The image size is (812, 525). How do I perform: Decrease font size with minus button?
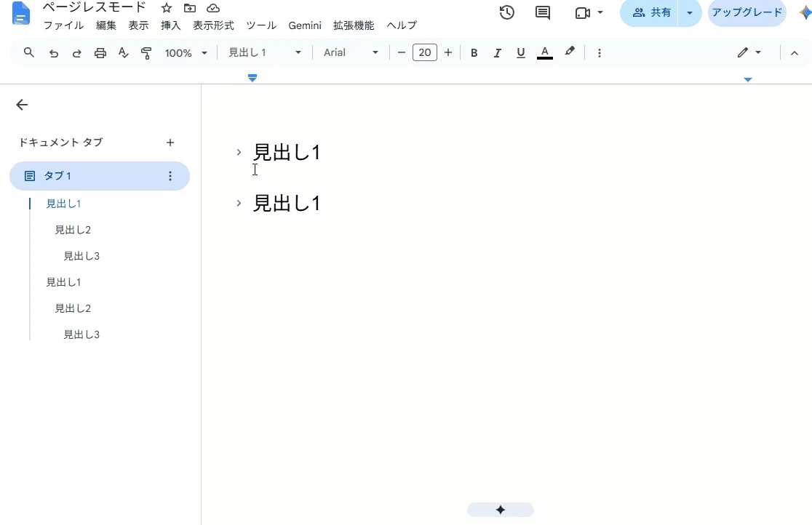[x=402, y=52]
